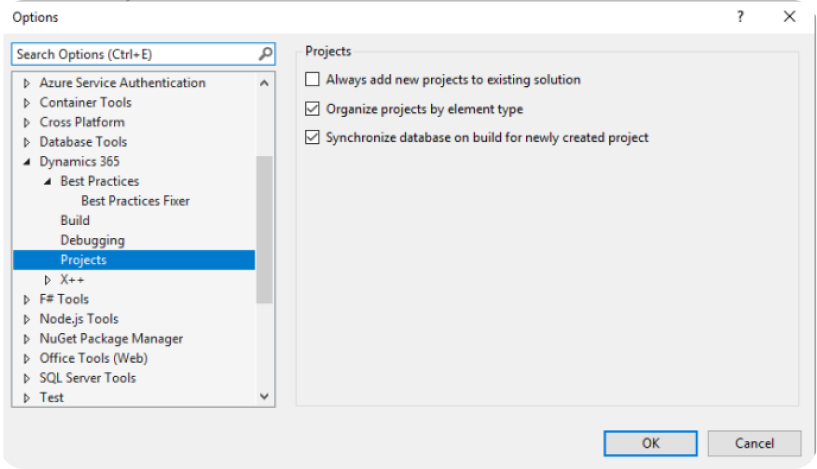Click the search magnifier icon
817x469 pixels.
265,54
